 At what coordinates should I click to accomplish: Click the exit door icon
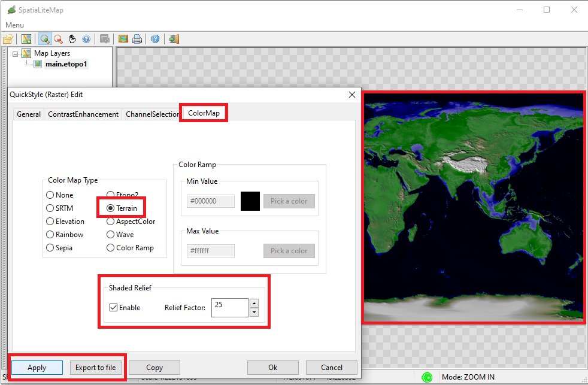174,39
